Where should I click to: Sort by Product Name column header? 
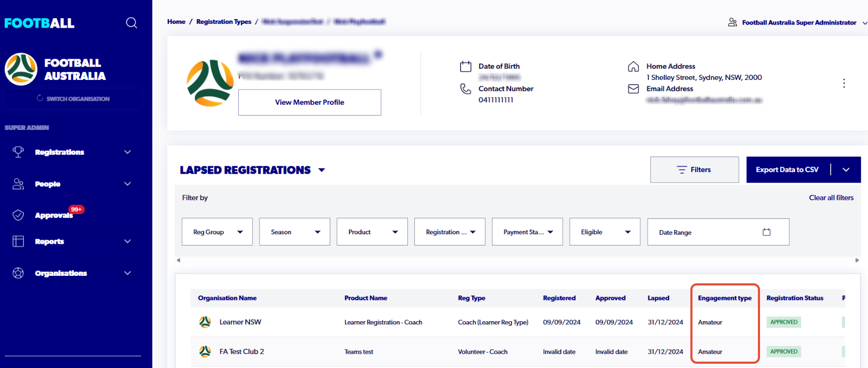pyautogui.click(x=366, y=298)
